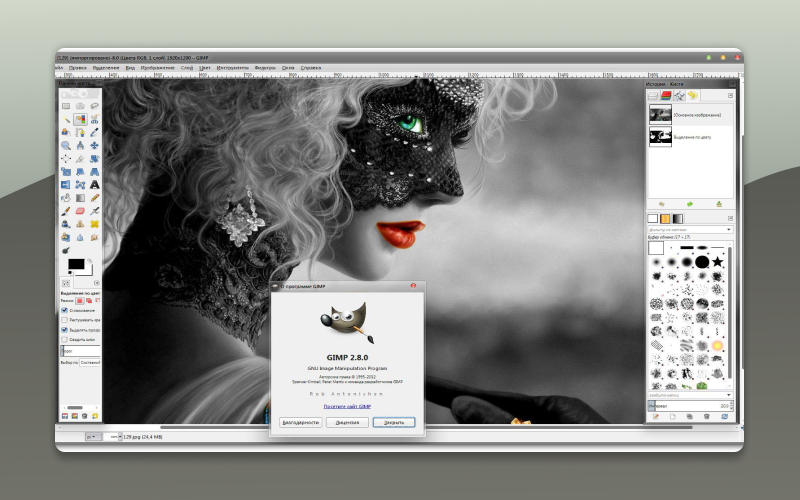The width and height of the screenshot is (800, 500).
Task: Adjust the Threshold slider in tool options
Action: tap(81, 351)
